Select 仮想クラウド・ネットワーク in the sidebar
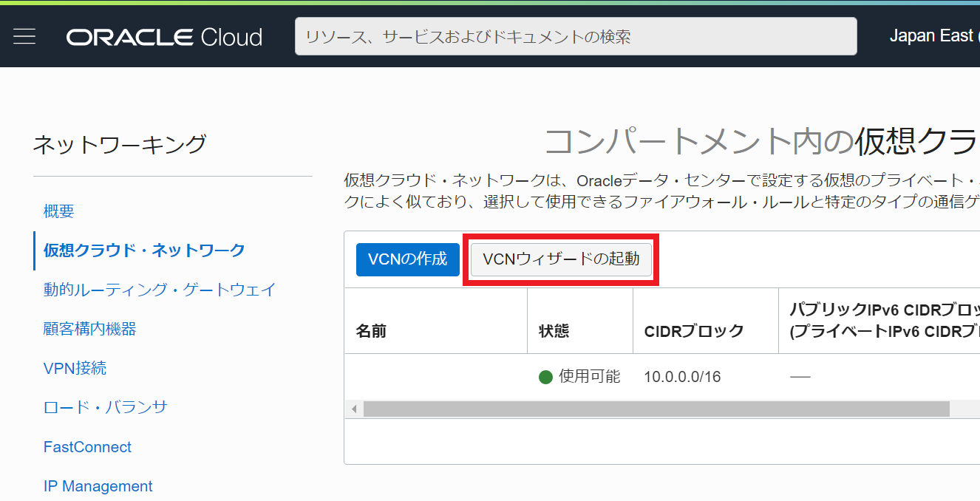 click(x=144, y=250)
